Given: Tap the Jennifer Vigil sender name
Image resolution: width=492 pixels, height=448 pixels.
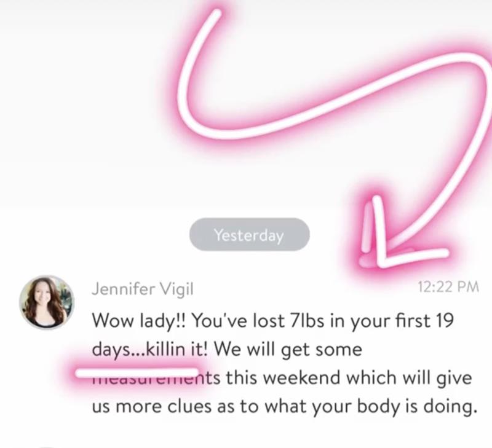Looking at the screenshot, I should click(143, 289).
